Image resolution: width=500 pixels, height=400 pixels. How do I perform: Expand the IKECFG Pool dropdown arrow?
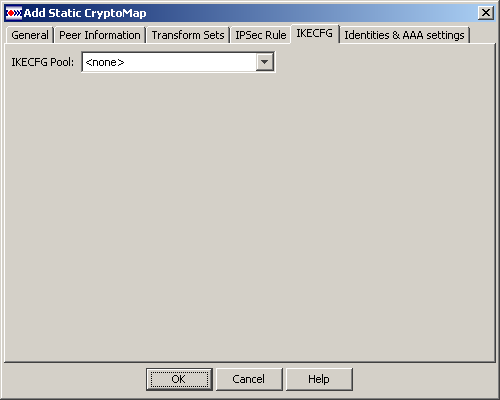pyautogui.click(x=265, y=62)
